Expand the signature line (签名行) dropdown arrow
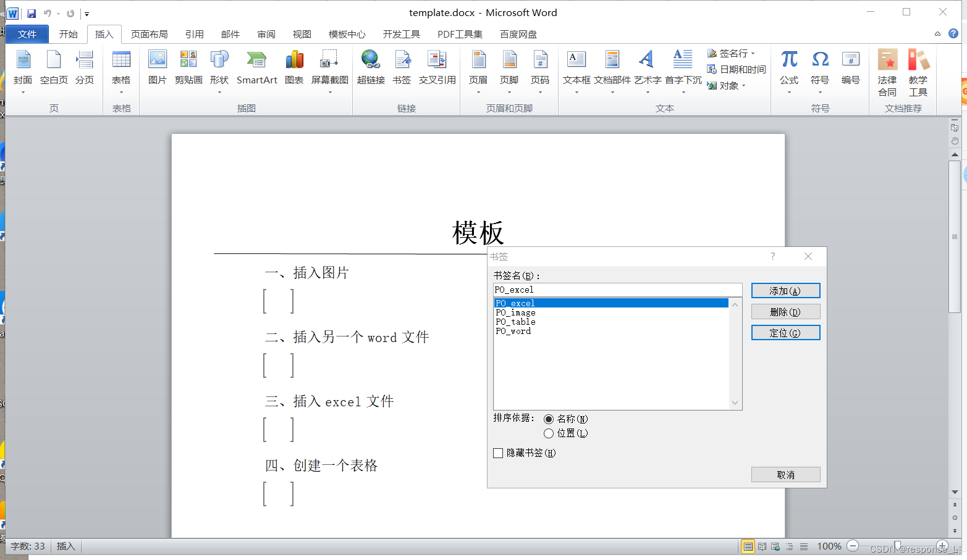The width and height of the screenshot is (967, 560). pyautogui.click(x=753, y=54)
